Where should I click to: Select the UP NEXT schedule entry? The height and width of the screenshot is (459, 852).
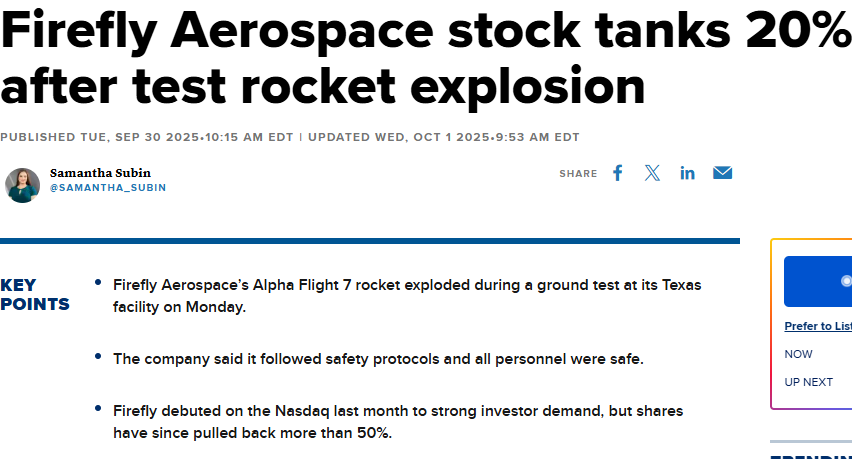[808, 382]
